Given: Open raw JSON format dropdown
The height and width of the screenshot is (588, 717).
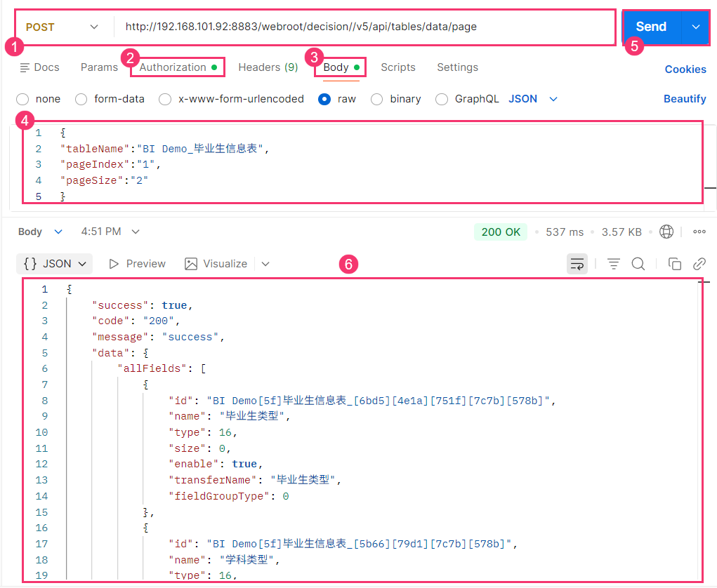Looking at the screenshot, I should 533,99.
